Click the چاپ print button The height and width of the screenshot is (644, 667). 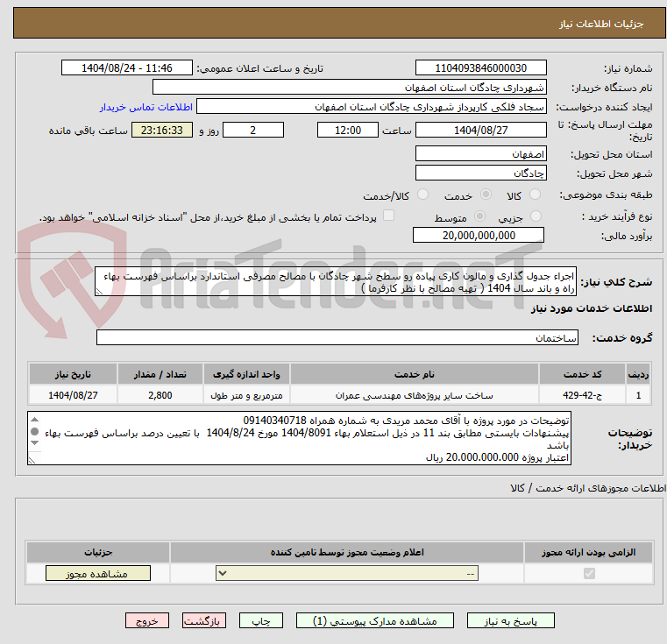click(261, 620)
